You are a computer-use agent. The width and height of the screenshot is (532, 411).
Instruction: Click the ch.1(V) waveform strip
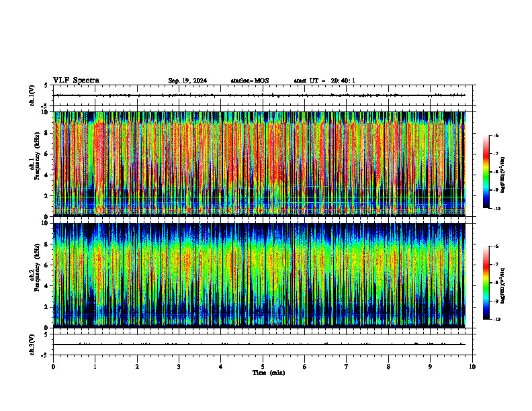point(263,95)
